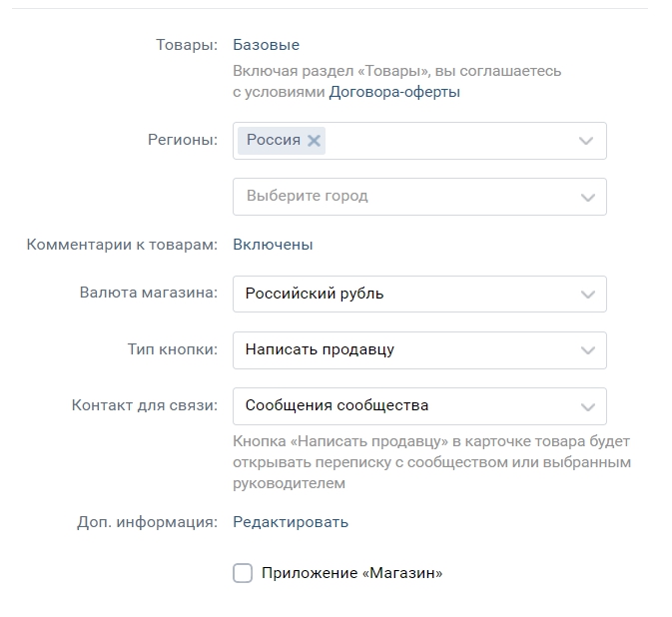Click the Россия tag text

pyautogui.click(x=273, y=141)
